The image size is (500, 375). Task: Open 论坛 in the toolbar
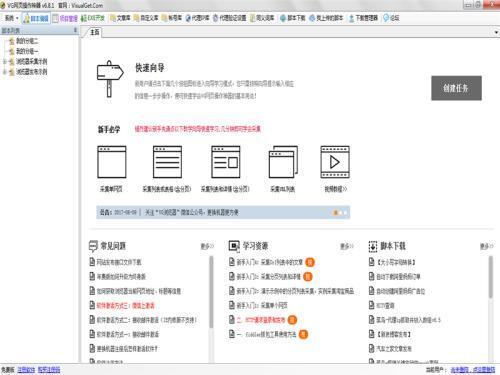coord(391,18)
